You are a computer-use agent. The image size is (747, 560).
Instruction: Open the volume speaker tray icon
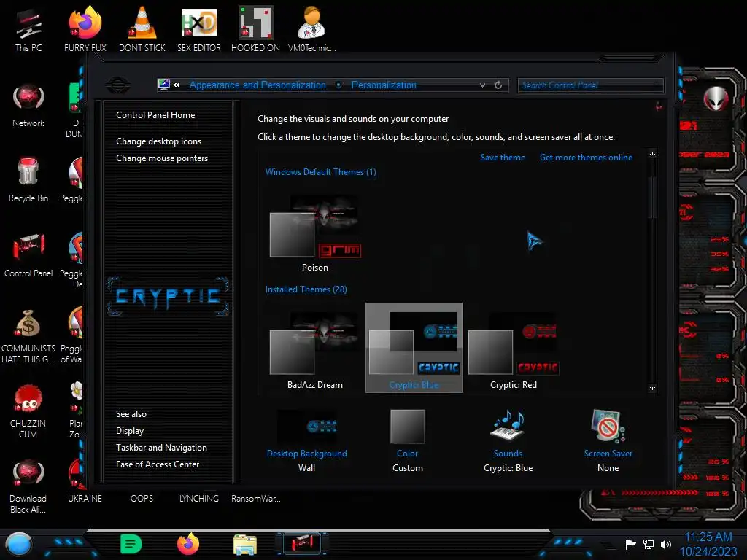tap(666, 544)
